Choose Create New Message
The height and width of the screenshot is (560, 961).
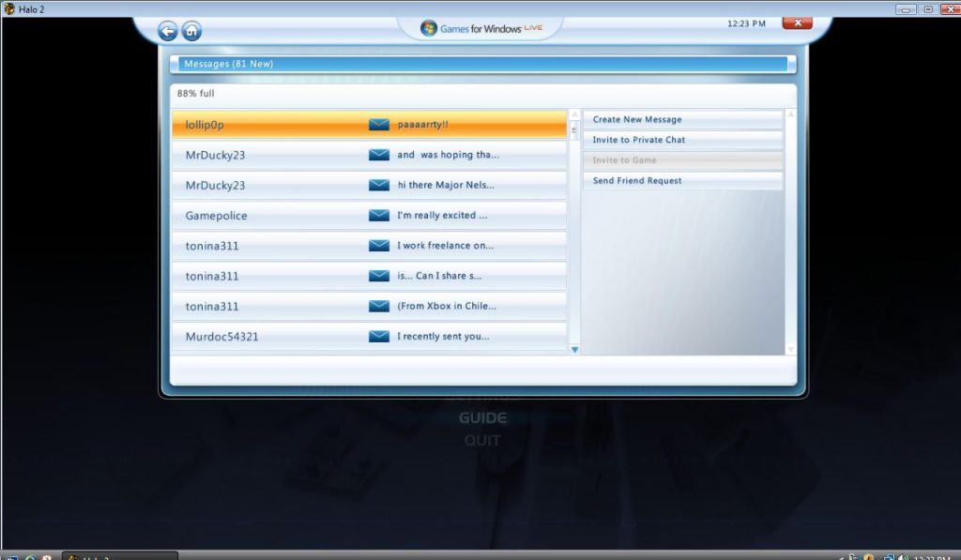(682, 120)
